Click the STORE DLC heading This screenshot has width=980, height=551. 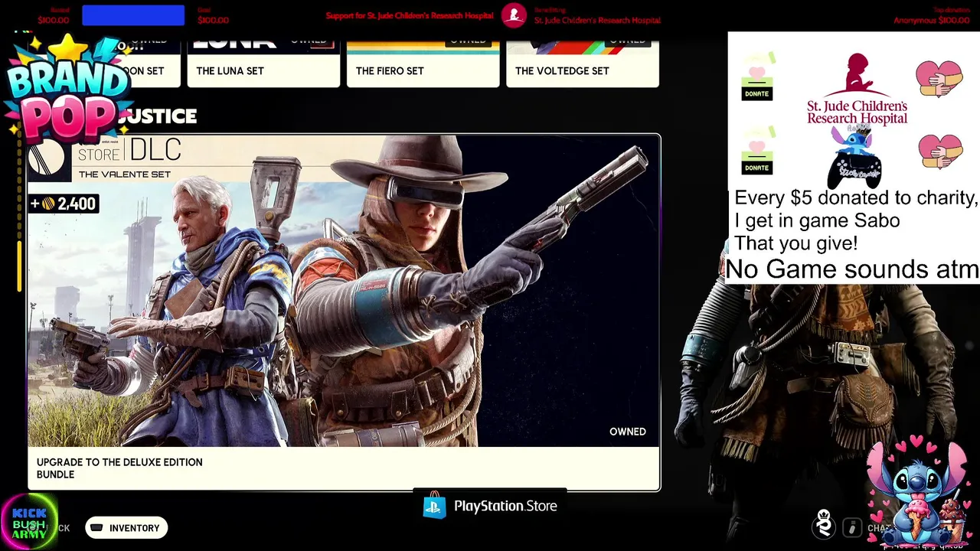point(129,151)
